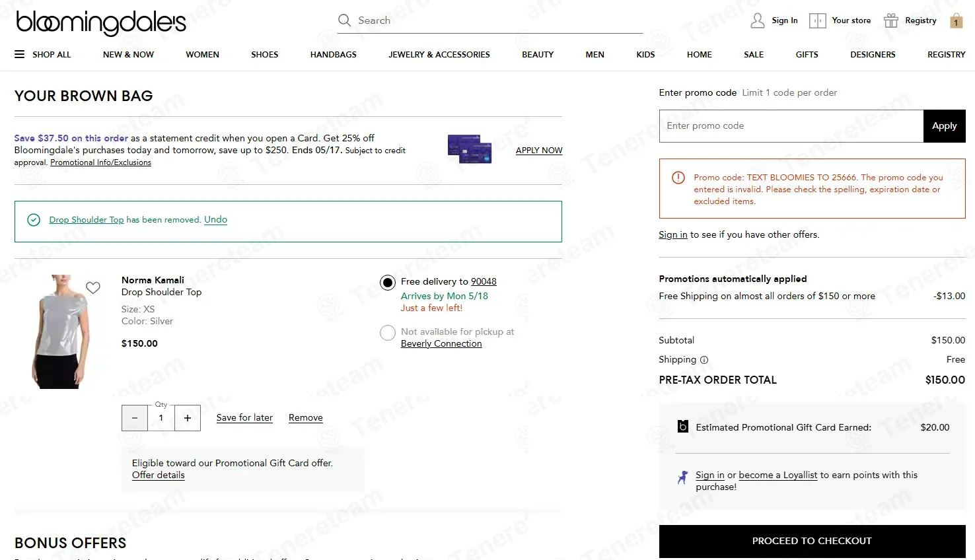Focus the Enter promo code field
The image size is (975, 560).
[791, 125]
